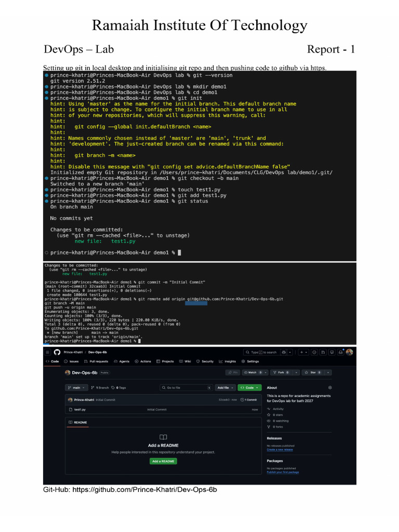Open the test1.py file
Viewport: 399px width, 532px height.
(79, 409)
